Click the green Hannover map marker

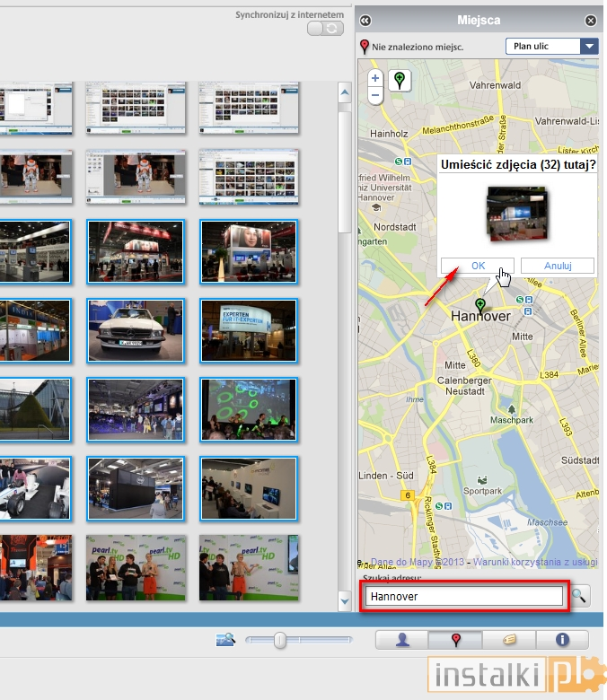pos(480,307)
